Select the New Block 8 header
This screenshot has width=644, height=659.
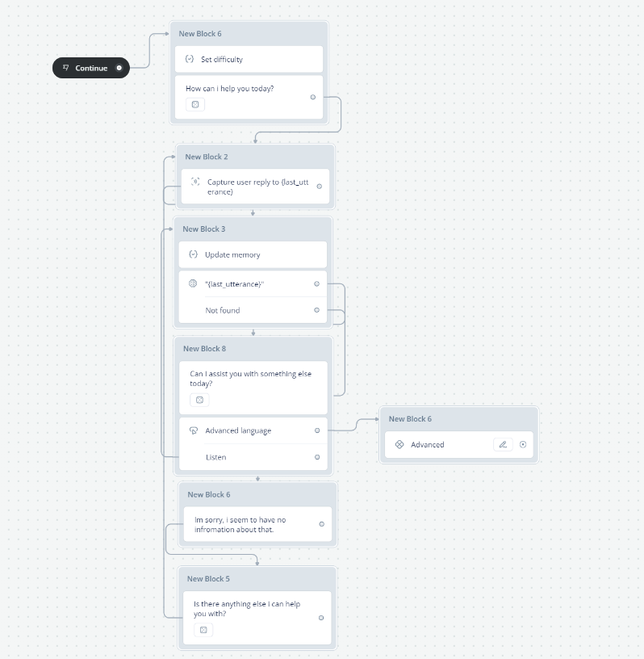(253, 349)
